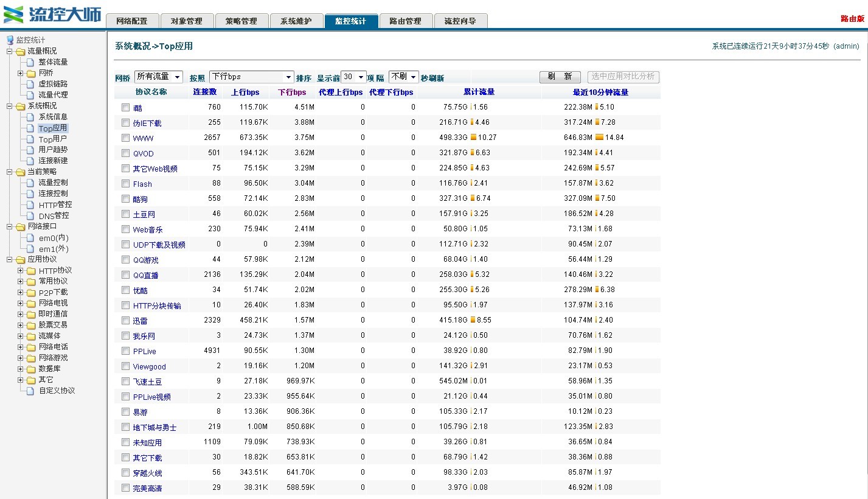Click the page icon beside 流量代理
Screen dimensions: 868x499
pyautogui.click(x=31, y=95)
